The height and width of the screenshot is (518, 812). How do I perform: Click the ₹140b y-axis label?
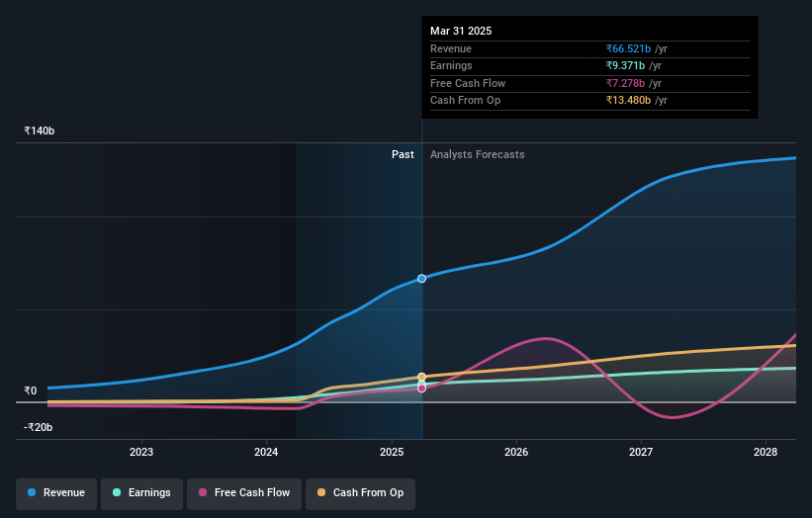[39, 130]
